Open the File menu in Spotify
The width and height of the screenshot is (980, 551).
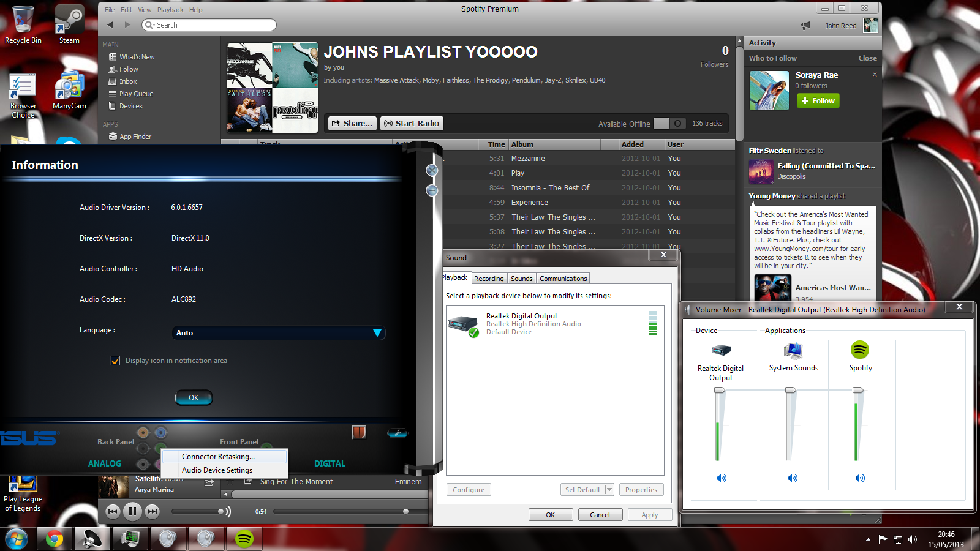pyautogui.click(x=110, y=10)
